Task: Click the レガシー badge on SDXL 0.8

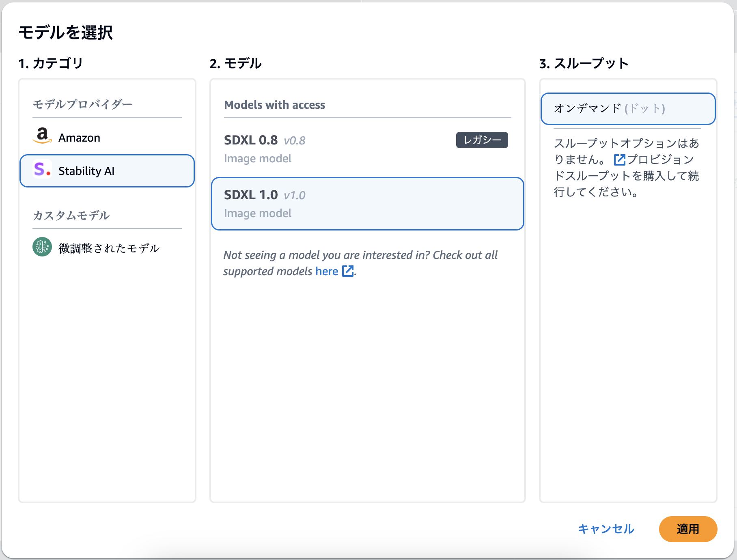Action: pos(482,140)
